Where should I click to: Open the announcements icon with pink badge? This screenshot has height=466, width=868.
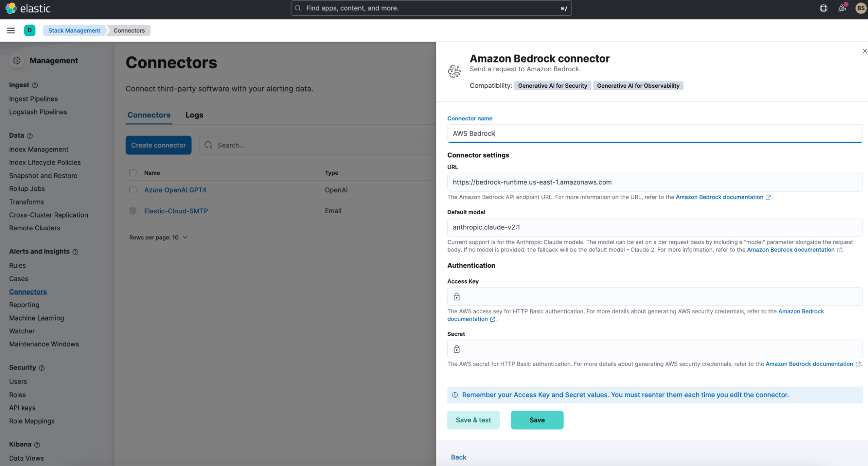842,8
